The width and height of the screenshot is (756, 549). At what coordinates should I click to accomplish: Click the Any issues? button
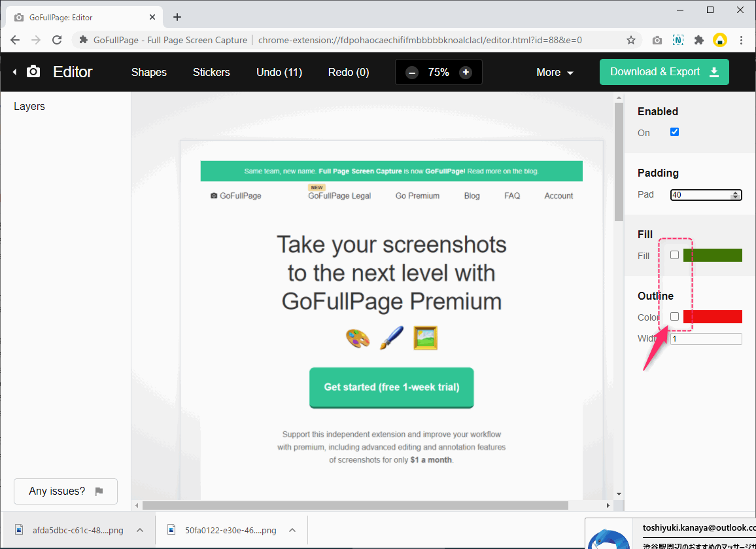pos(65,491)
